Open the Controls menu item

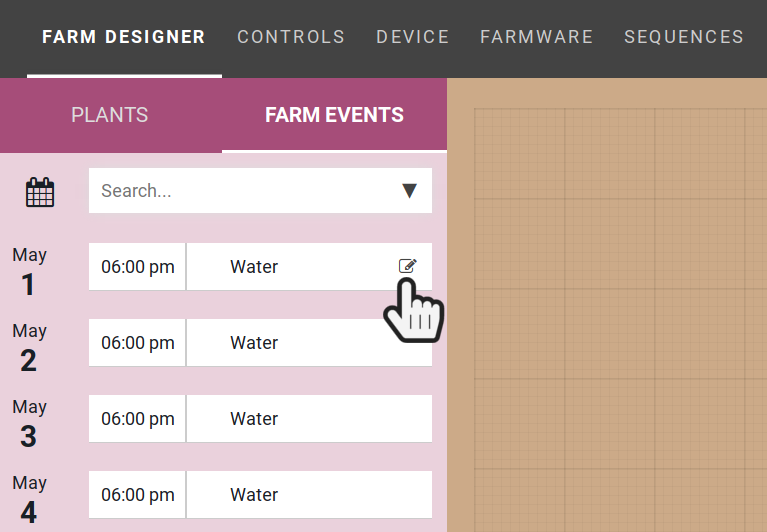tap(291, 37)
